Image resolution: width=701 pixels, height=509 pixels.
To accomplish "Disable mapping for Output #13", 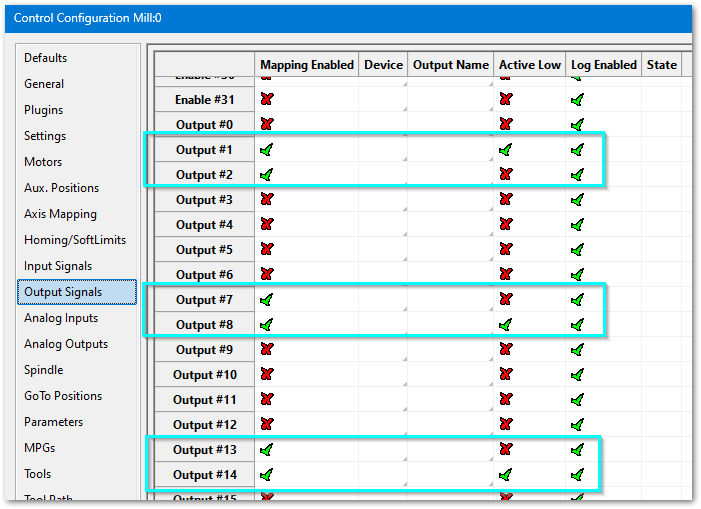I will point(267,450).
